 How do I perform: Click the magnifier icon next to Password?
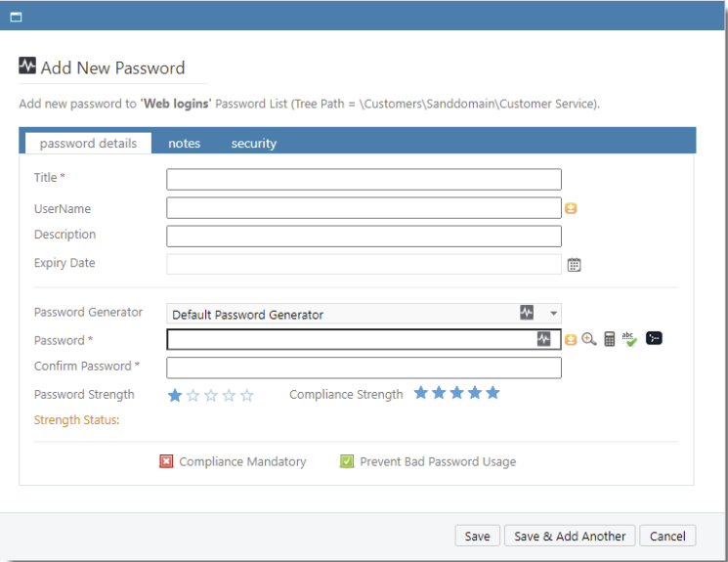pos(588,339)
